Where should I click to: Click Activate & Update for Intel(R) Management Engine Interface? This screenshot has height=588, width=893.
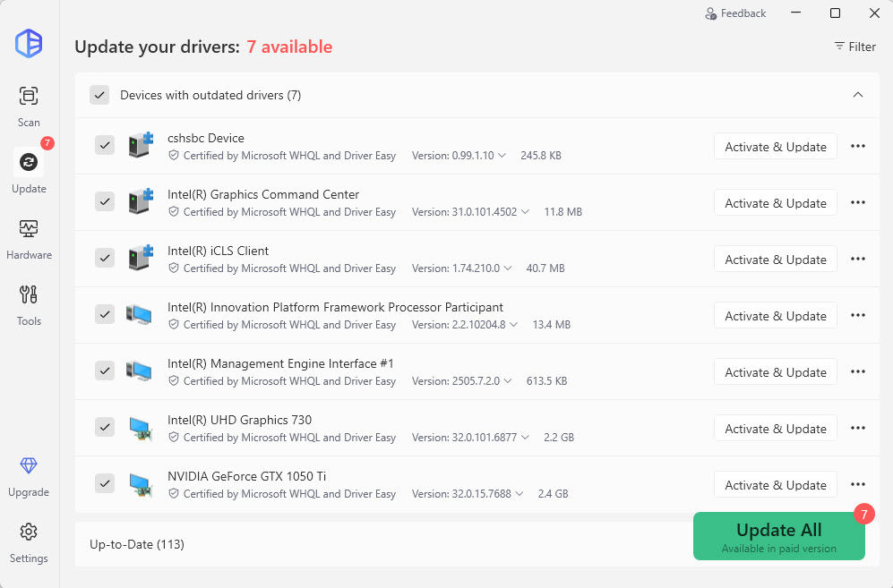click(775, 372)
